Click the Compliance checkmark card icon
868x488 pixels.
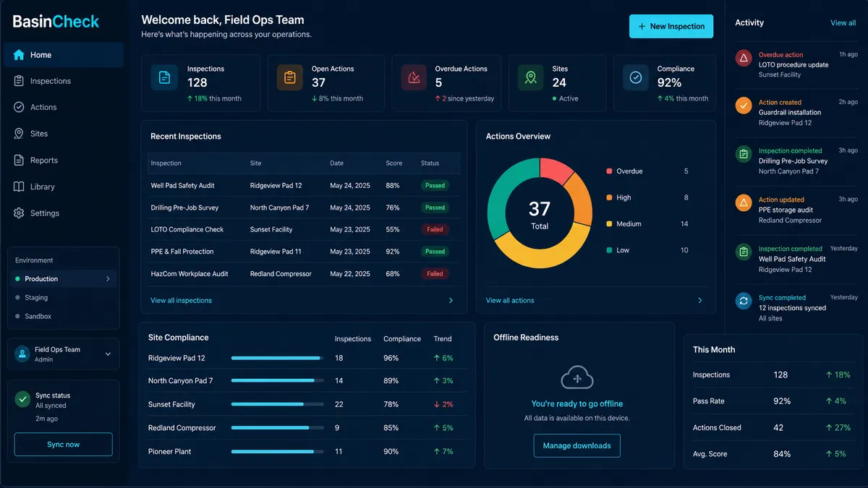pyautogui.click(x=636, y=77)
